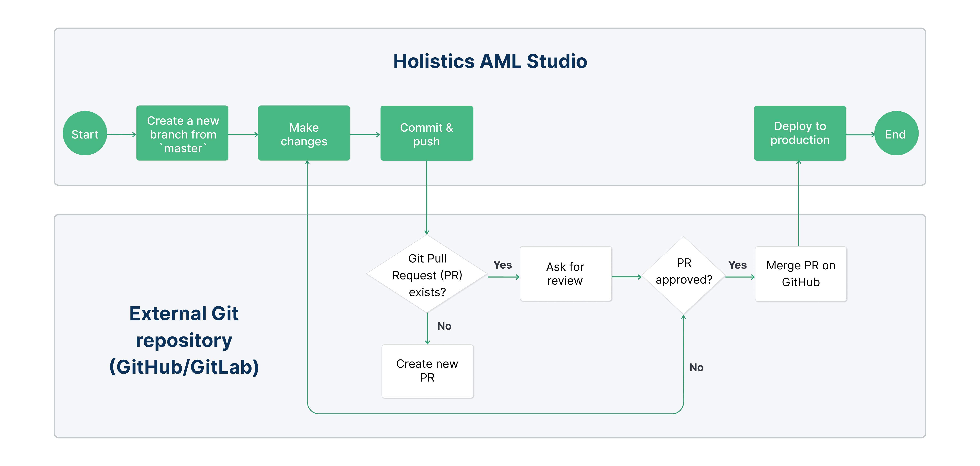Click the 'No' label below PR approved diamond
Viewport: 980px width, 466px height.
[x=696, y=367]
